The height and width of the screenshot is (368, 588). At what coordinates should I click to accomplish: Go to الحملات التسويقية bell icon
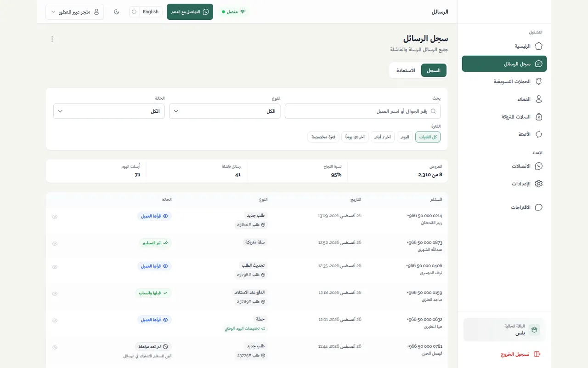[x=539, y=81]
